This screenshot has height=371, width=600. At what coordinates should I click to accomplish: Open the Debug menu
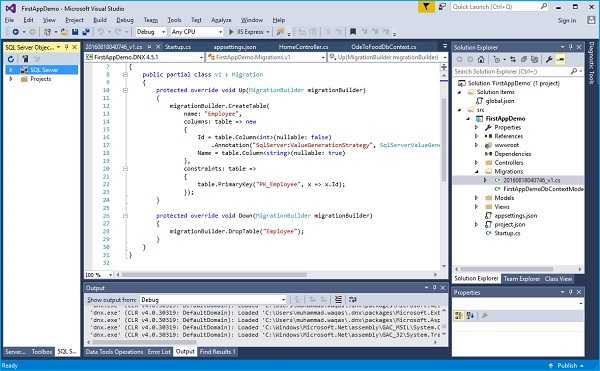pos(125,20)
